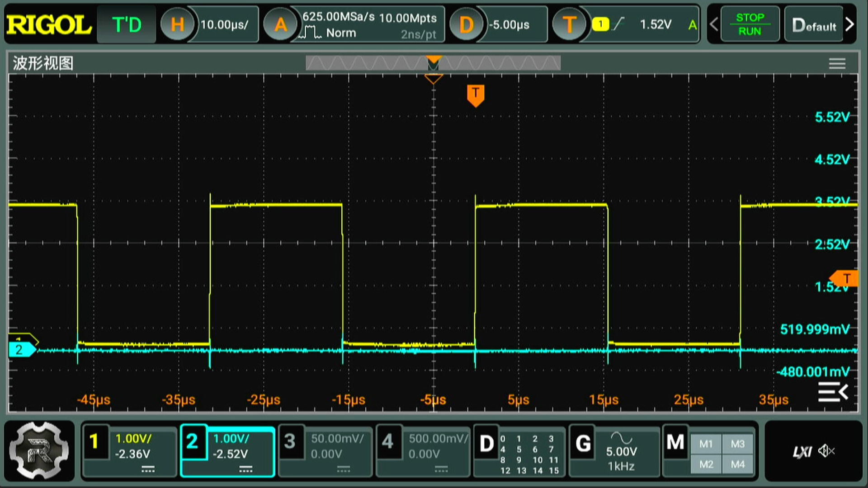This screenshot has height=488, width=868.
Task: Expand right arrow next to Default
Action: click(849, 24)
